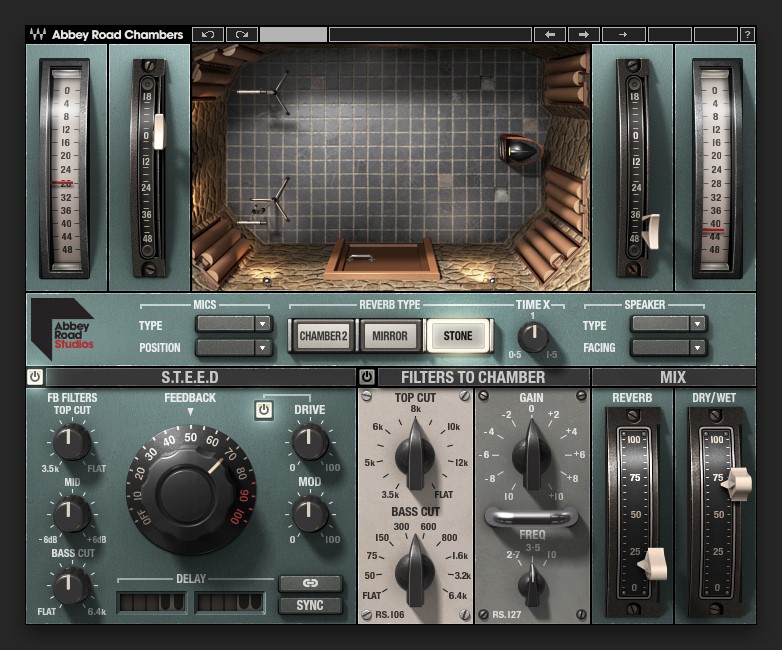
Task: Click the right delay time display
Action: [x=230, y=603]
